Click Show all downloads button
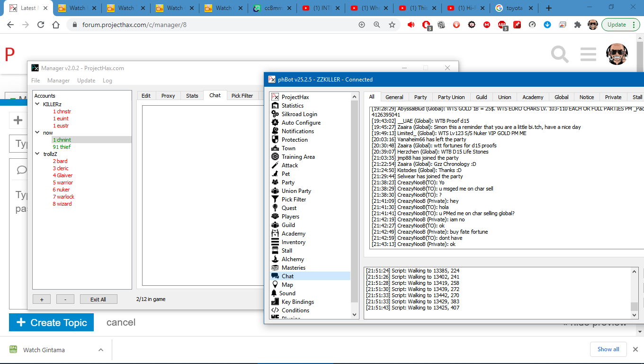The width and height of the screenshot is (644, 364). [608, 349]
